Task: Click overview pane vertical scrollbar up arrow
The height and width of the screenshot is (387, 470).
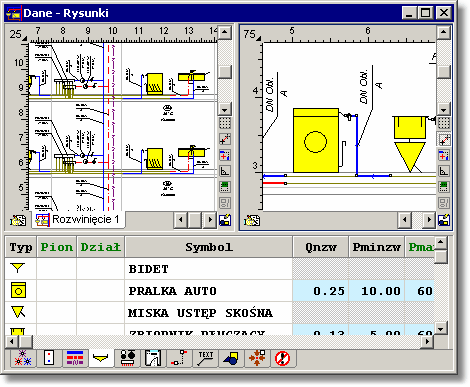Action: 225,33
